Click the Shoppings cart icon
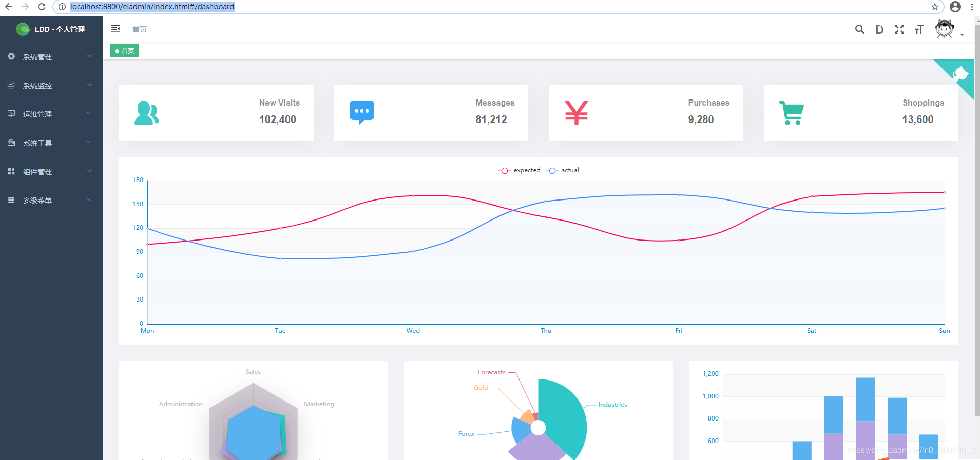The width and height of the screenshot is (980, 460). [792, 113]
